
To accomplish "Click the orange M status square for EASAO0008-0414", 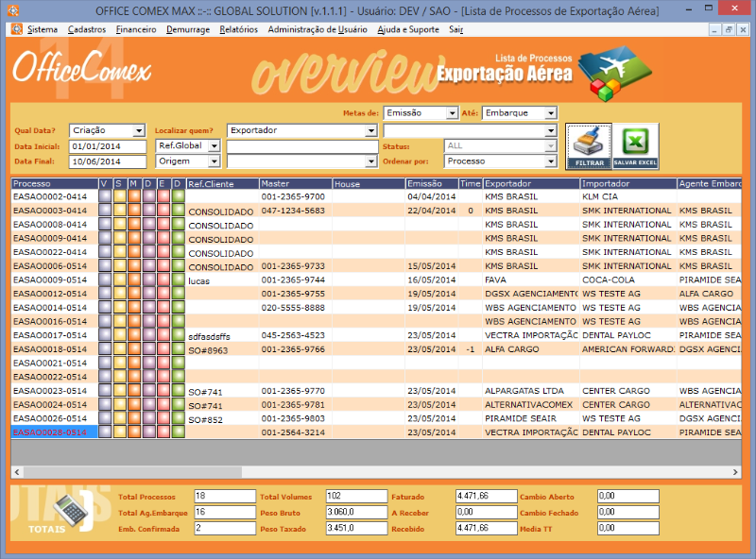I will [133, 225].
